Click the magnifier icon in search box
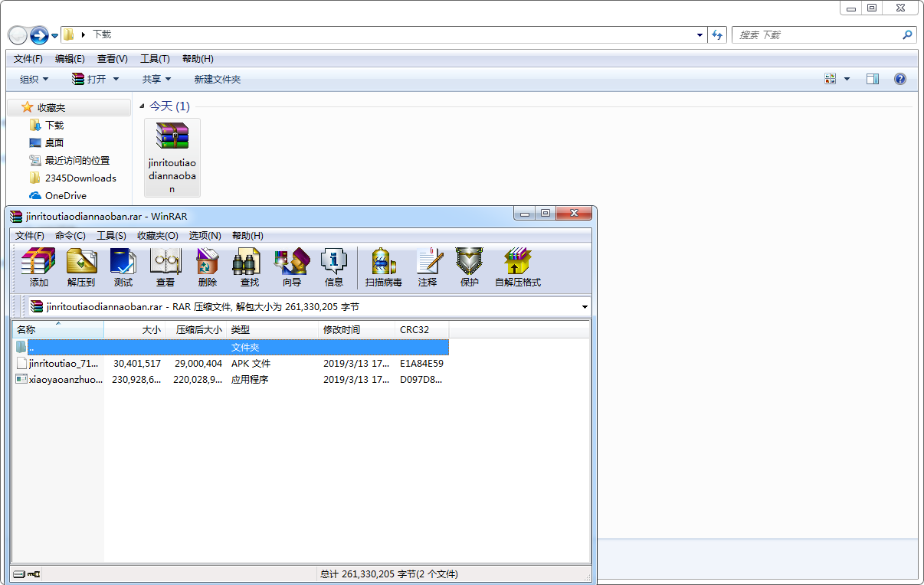 907,34
